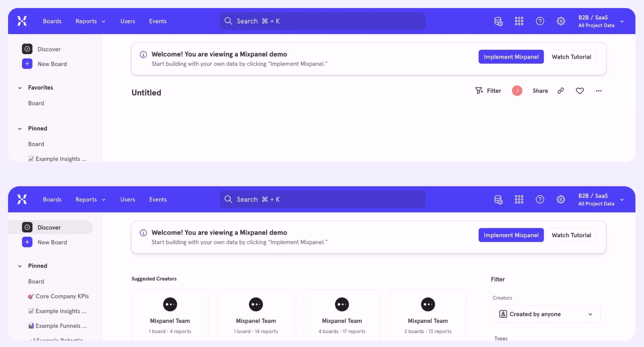Screen dimensions: 644x347
Task: Click the '1 board · 4 reports' text
Action: coord(170,331)
